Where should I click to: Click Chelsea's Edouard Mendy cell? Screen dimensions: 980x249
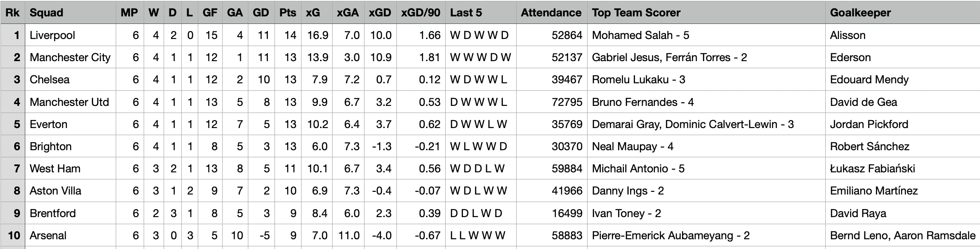902,79
